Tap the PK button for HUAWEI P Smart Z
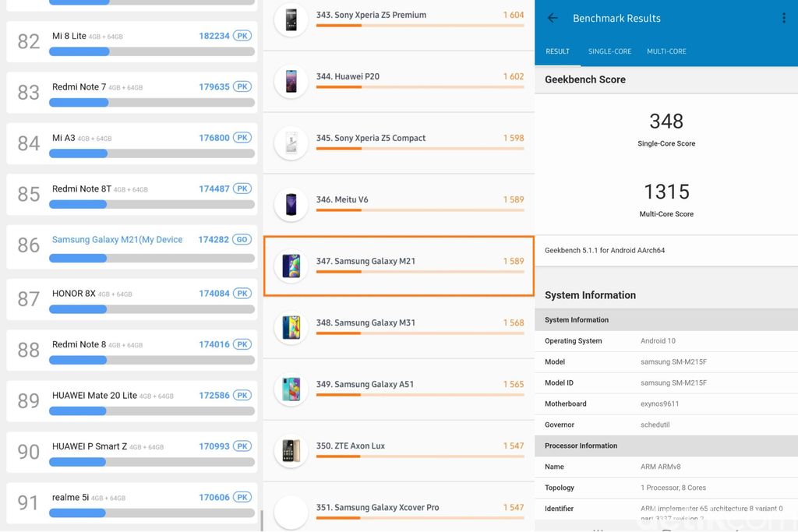The width and height of the screenshot is (798, 532). (242, 446)
